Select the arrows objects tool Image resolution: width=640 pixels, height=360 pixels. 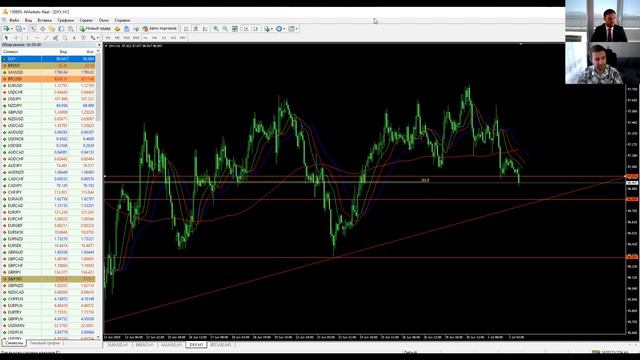(x=93, y=38)
